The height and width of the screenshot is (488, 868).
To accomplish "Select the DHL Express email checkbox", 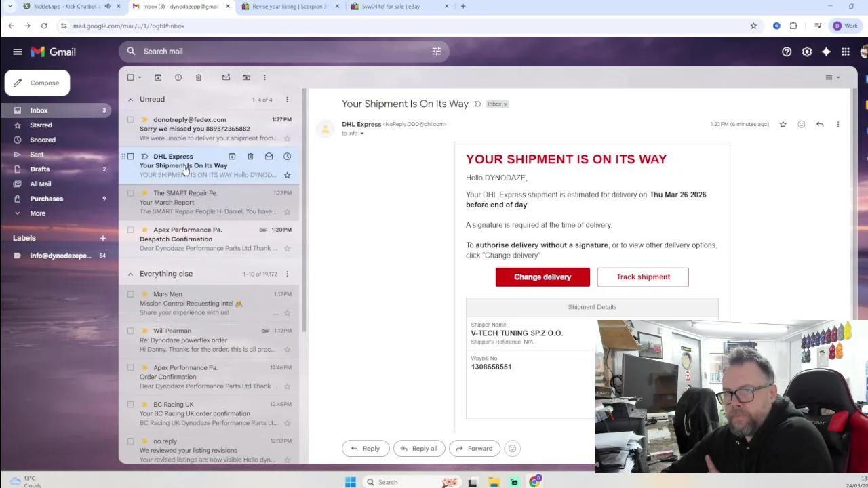I will pyautogui.click(x=130, y=157).
